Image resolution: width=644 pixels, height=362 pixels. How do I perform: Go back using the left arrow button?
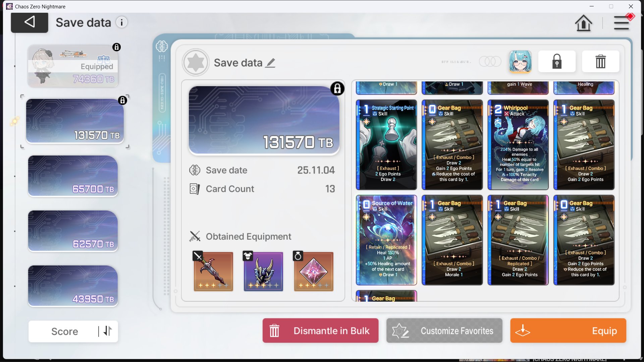pos(30,22)
